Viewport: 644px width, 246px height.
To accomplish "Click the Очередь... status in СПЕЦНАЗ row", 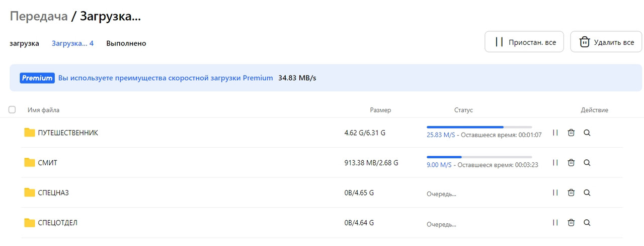I will pyautogui.click(x=441, y=194).
